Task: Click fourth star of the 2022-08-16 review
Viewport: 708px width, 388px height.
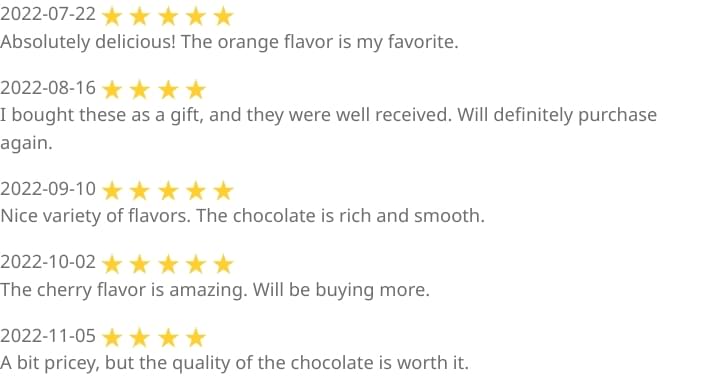Action: [x=196, y=90]
